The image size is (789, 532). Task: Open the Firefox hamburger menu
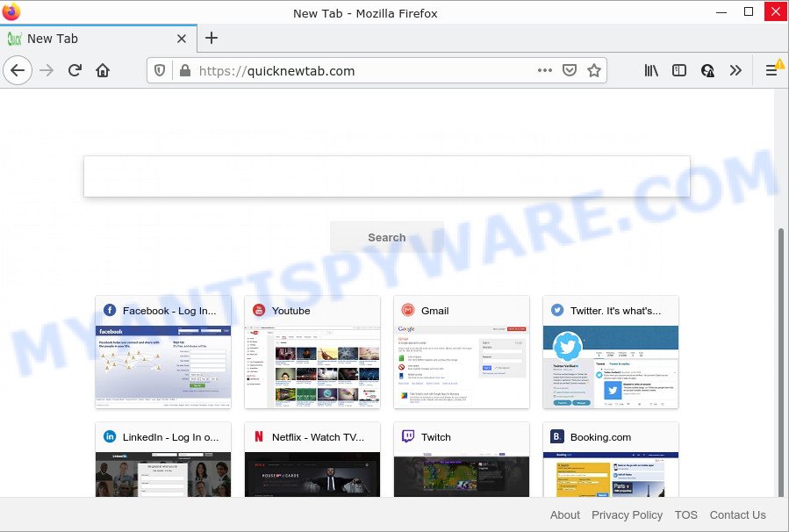[771, 70]
